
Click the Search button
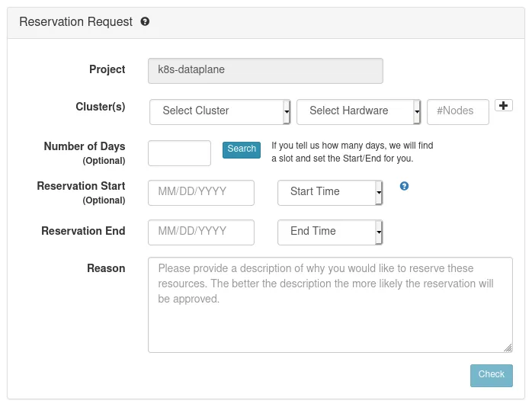click(242, 150)
